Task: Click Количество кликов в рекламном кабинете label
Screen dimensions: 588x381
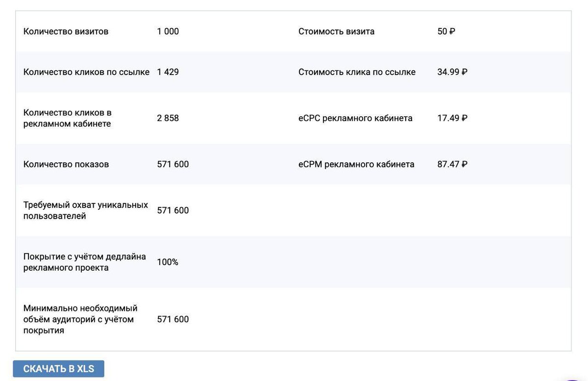Action: click(x=67, y=118)
